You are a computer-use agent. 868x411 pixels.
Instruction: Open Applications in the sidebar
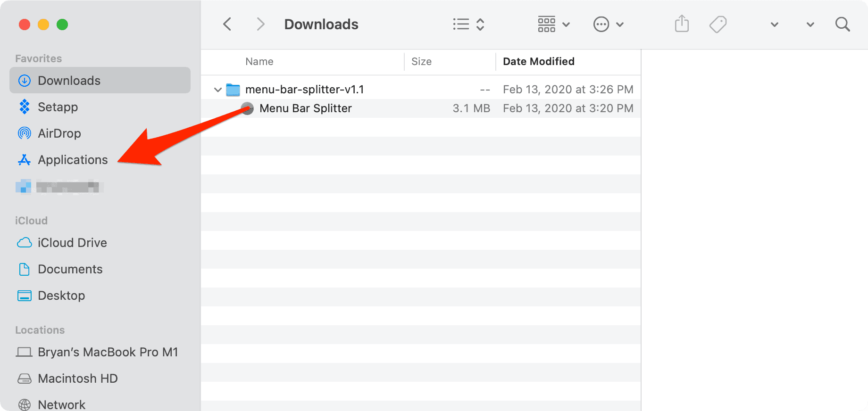point(100,160)
